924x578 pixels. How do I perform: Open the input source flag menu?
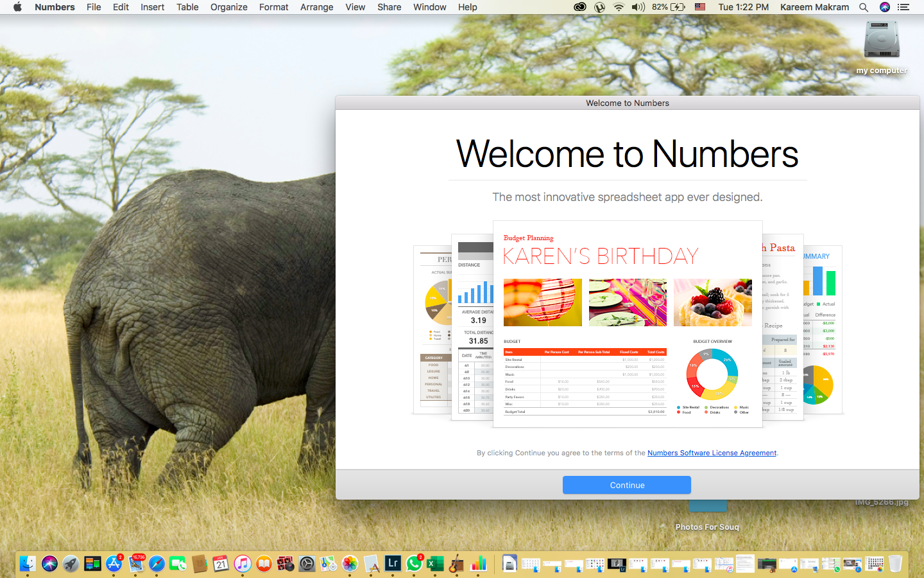click(x=700, y=7)
